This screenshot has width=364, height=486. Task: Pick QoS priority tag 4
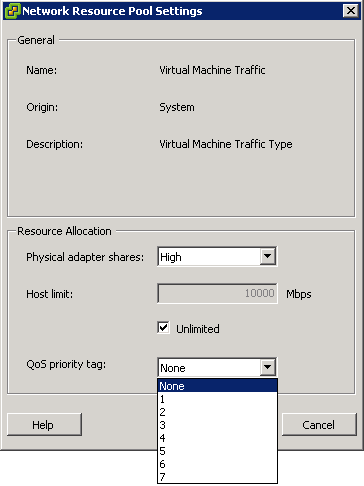(x=217, y=438)
